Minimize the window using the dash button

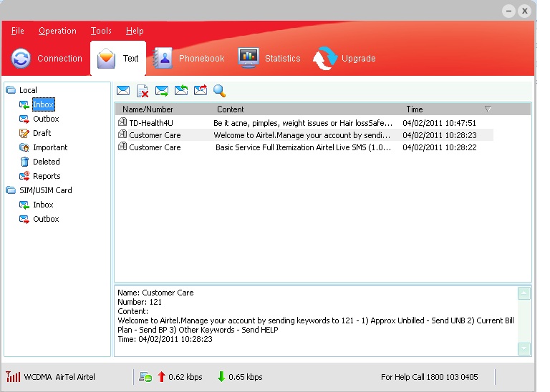[x=508, y=11]
